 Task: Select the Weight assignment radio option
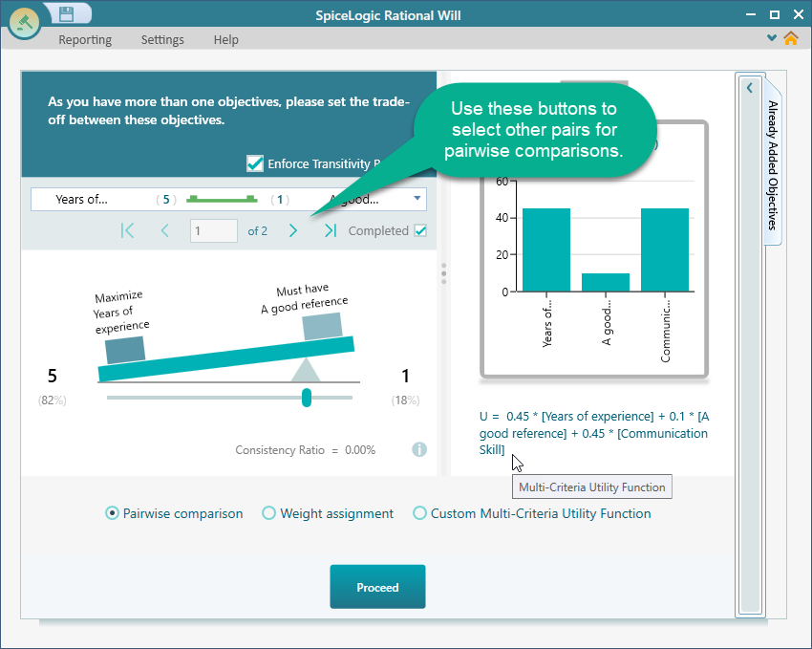pos(269,513)
